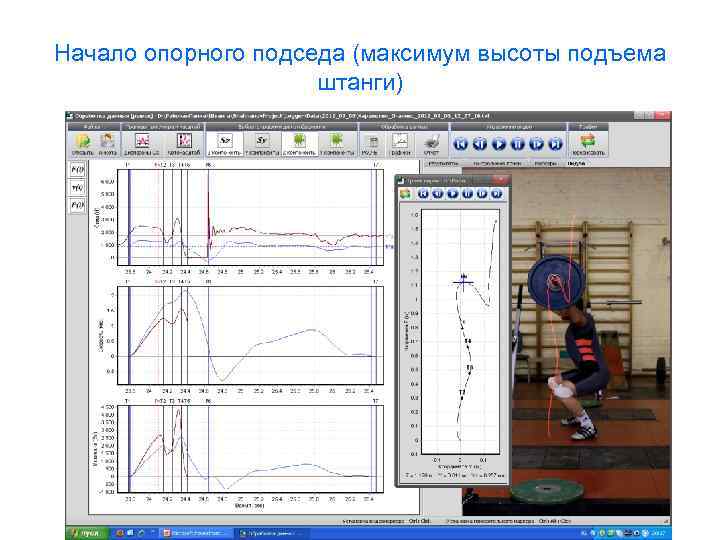Click the system tray clock
This screenshot has height=540, width=720.
[x=658, y=533]
